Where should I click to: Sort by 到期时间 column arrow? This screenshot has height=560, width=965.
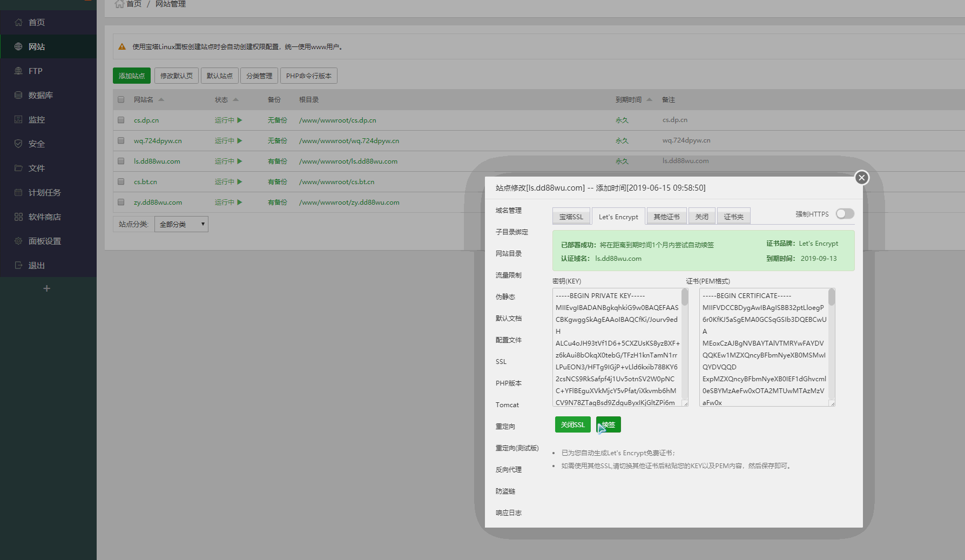coord(649,99)
